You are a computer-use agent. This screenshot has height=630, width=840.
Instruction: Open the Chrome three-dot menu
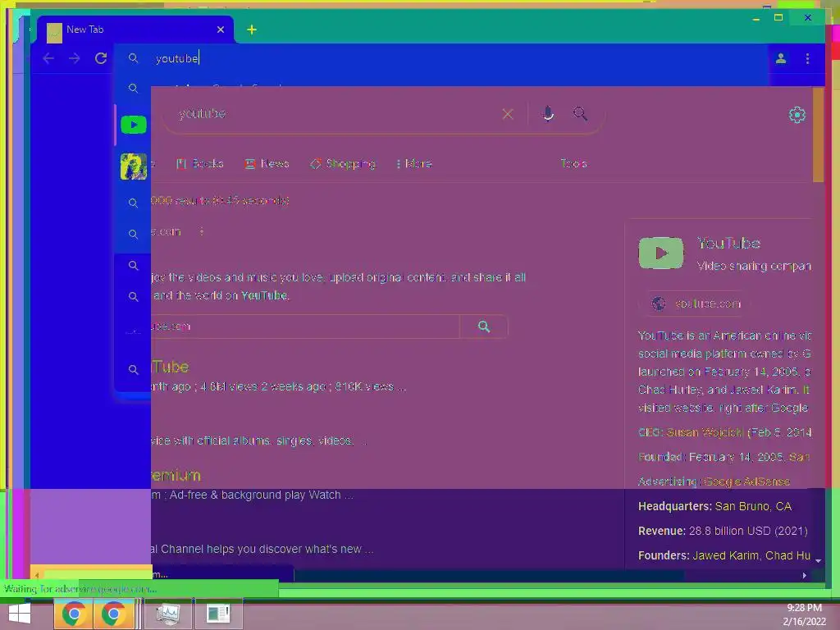(x=807, y=58)
